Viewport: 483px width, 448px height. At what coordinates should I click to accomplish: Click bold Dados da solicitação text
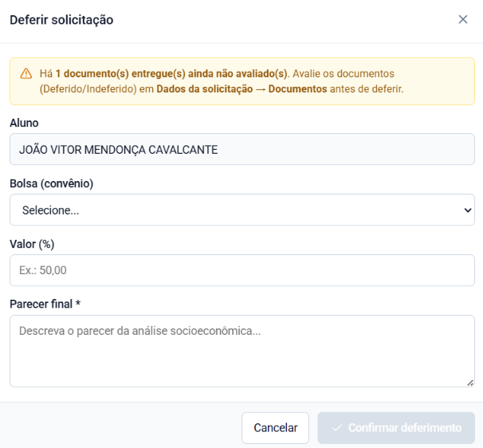coord(205,89)
